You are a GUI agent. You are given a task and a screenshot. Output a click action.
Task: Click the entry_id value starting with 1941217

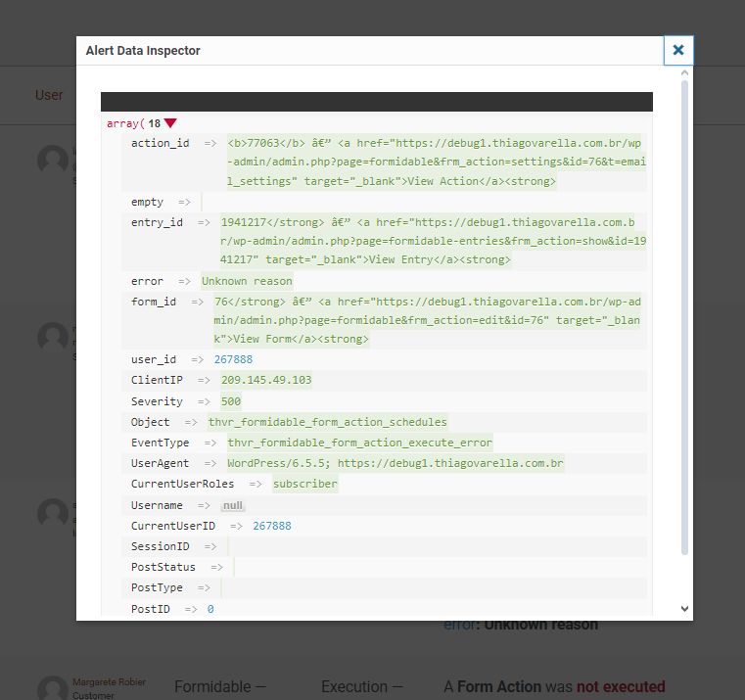coord(434,241)
